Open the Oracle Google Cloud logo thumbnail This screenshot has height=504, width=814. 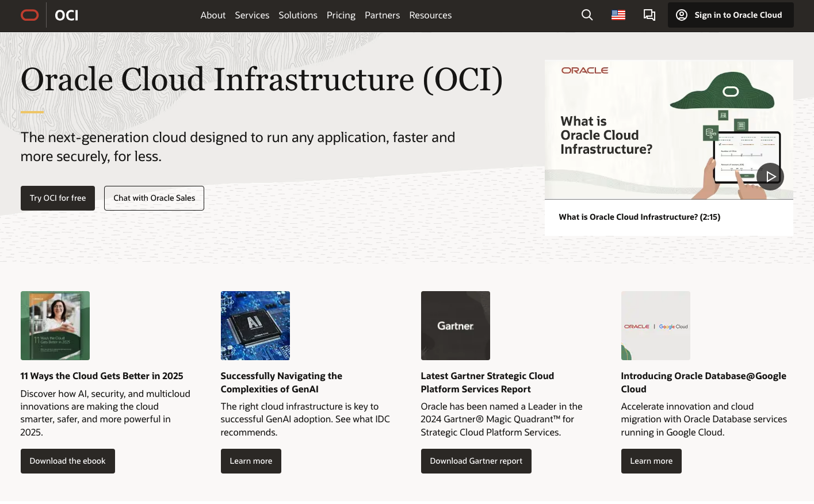pyautogui.click(x=656, y=326)
